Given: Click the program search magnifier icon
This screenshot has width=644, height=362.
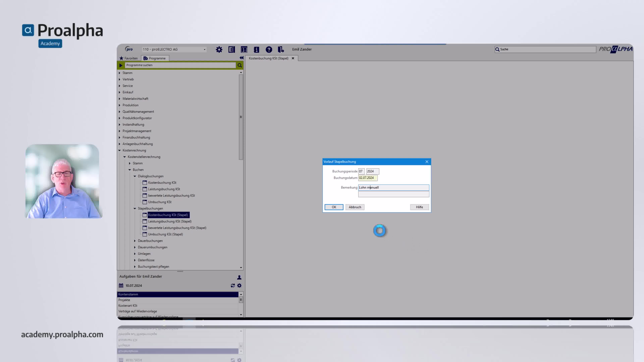Looking at the screenshot, I should click(239, 65).
